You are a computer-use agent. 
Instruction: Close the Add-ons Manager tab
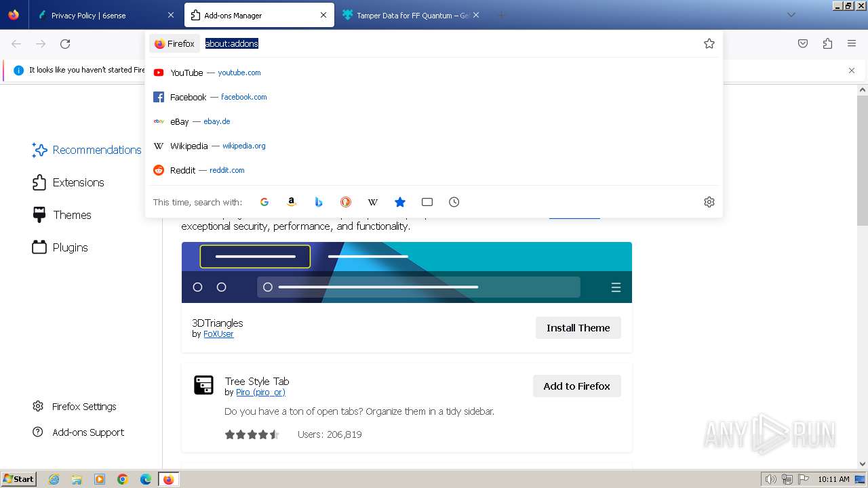[x=323, y=15]
